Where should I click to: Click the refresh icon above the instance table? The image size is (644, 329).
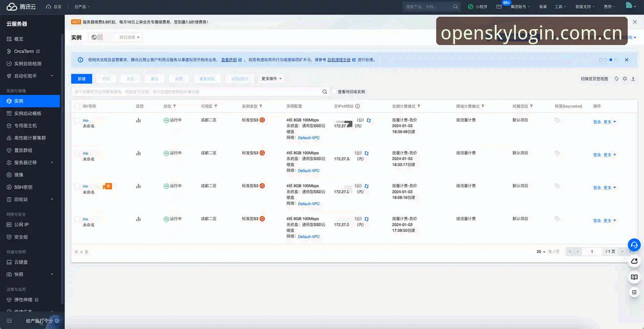tap(617, 79)
